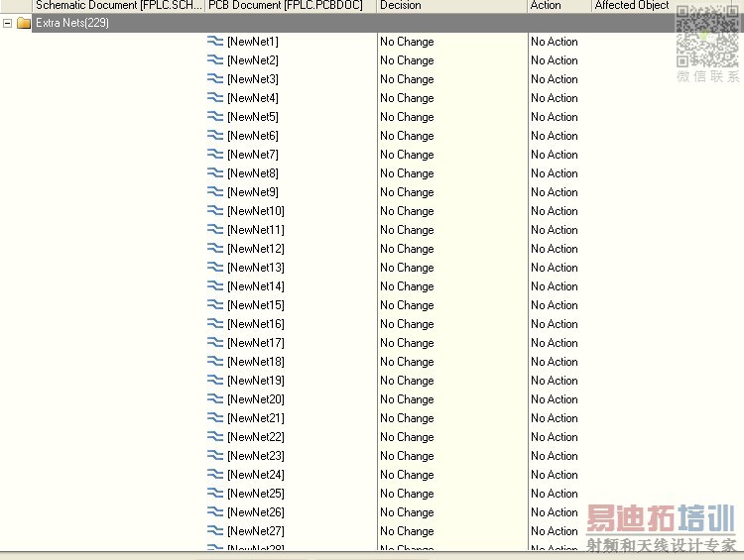Click the No Action cell for [NewNet4]
The height and width of the screenshot is (560, 744).
pyautogui.click(x=555, y=98)
